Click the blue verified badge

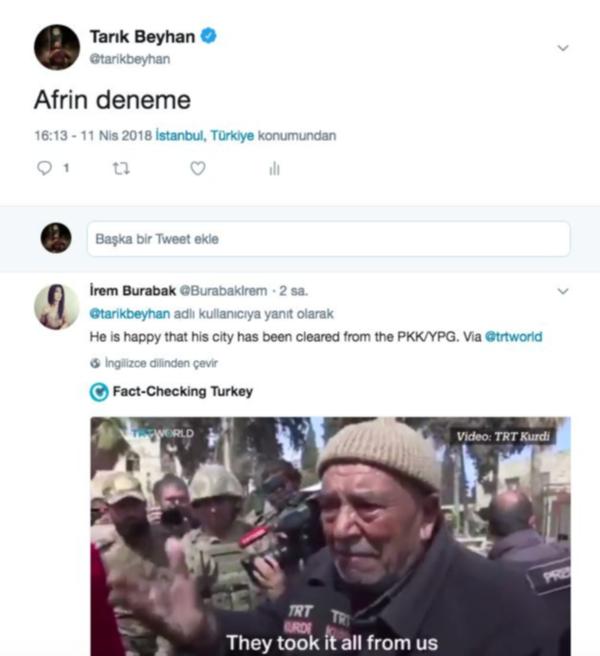pos(209,37)
